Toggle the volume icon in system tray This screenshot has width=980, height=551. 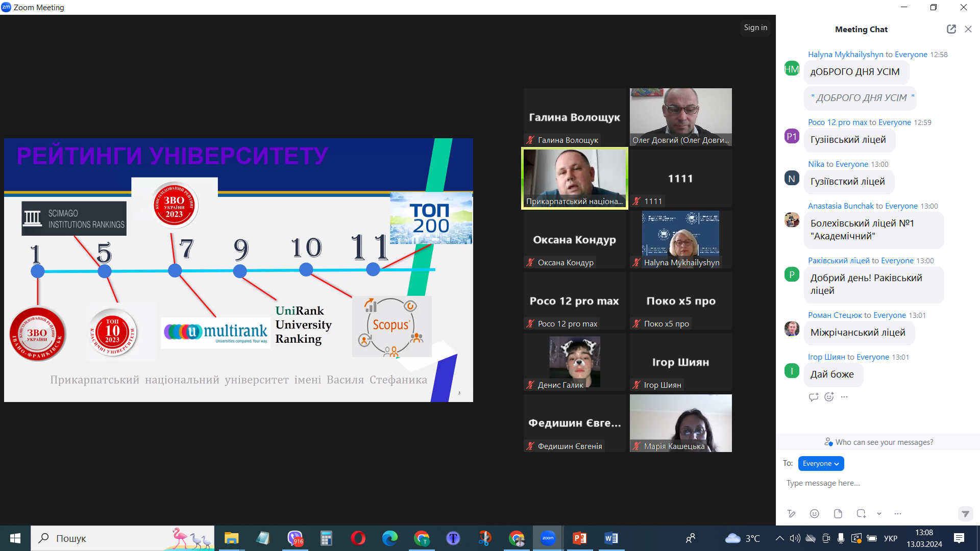pyautogui.click(x=795, y=538)
